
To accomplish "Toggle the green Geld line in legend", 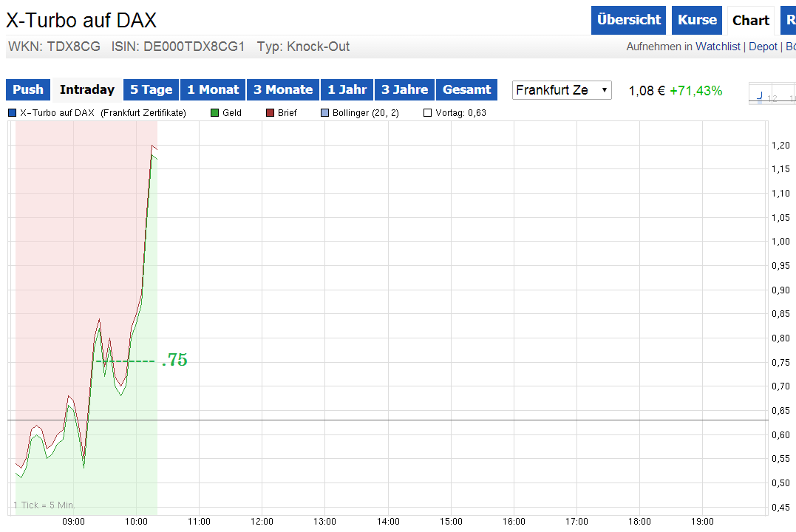I will pos(214,112).
